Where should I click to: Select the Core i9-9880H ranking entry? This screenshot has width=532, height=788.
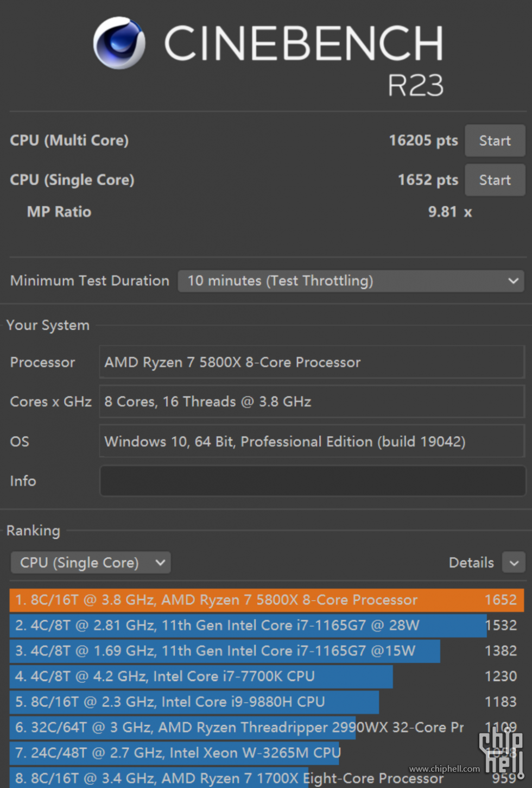point(194,702)
